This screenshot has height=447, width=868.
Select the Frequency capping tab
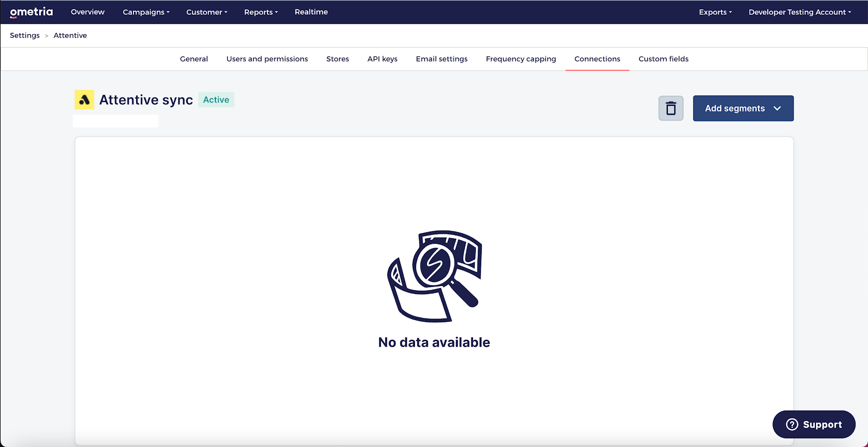[521, 59]
